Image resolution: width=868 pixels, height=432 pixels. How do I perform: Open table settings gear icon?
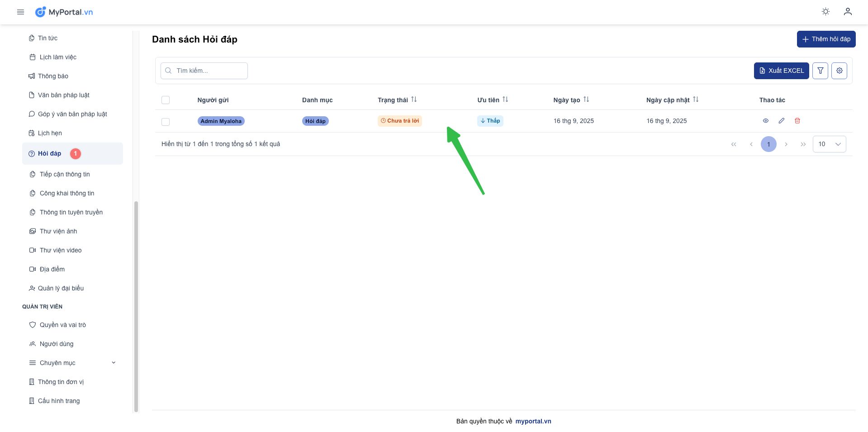point(839,71)
